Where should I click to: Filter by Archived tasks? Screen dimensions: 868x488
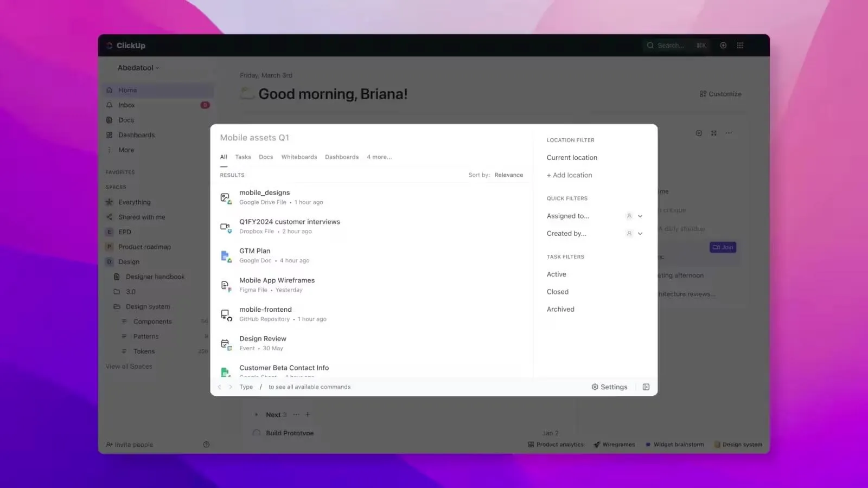pos(560,309)
